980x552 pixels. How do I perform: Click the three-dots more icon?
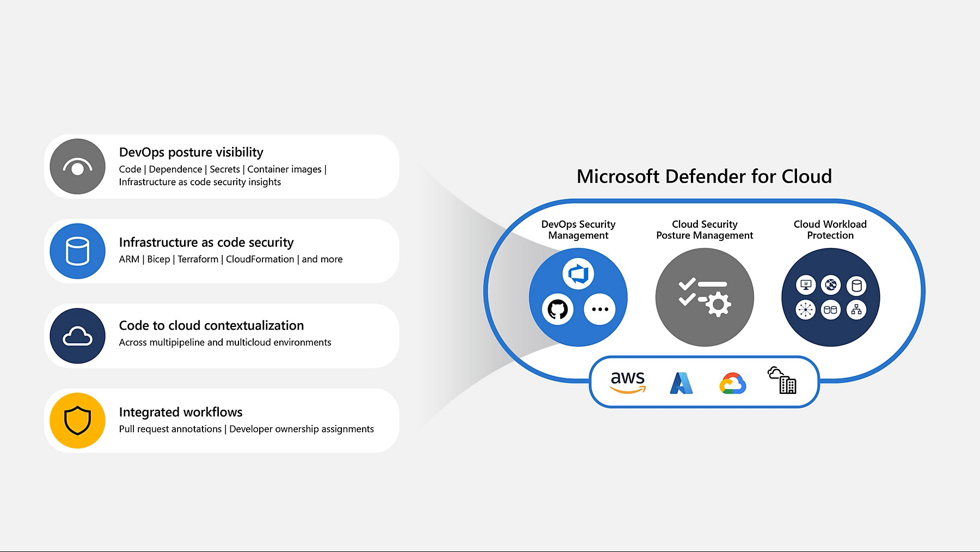[599, 310]
